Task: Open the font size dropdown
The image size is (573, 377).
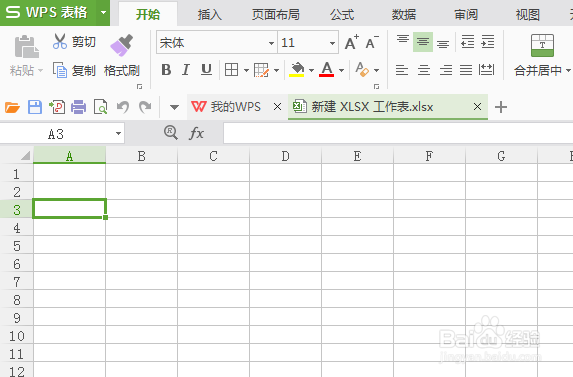Action: coord(332,43)
